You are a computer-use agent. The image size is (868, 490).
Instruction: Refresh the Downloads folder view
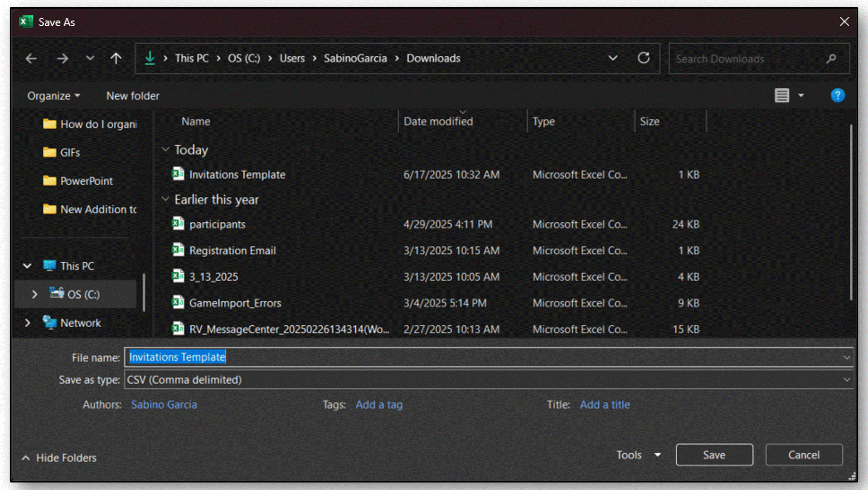coord(644,58)
